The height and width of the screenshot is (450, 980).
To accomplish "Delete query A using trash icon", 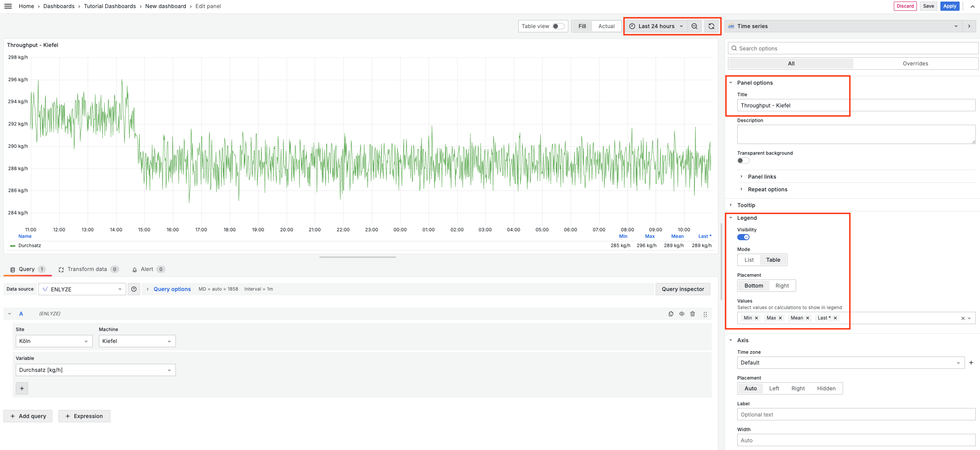I will 692,314.
